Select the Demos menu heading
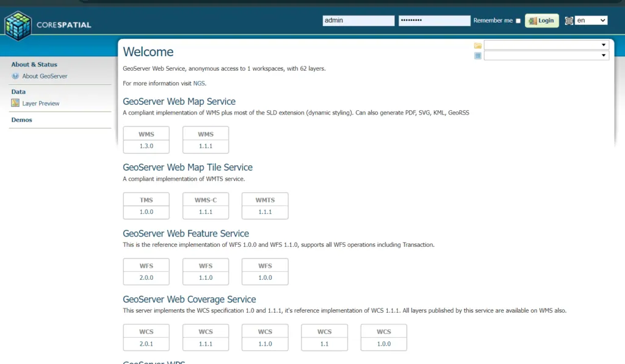Screen dimensions: 625x364 tap(21, 120)
